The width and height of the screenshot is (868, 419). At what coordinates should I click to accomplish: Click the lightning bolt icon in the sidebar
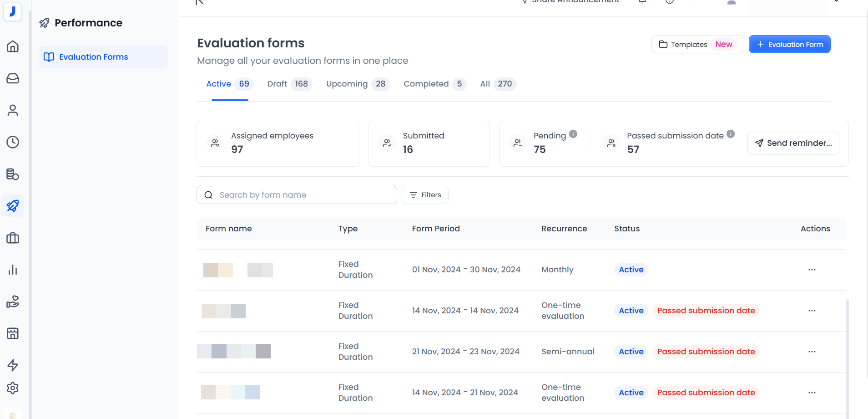coord(13,365)
